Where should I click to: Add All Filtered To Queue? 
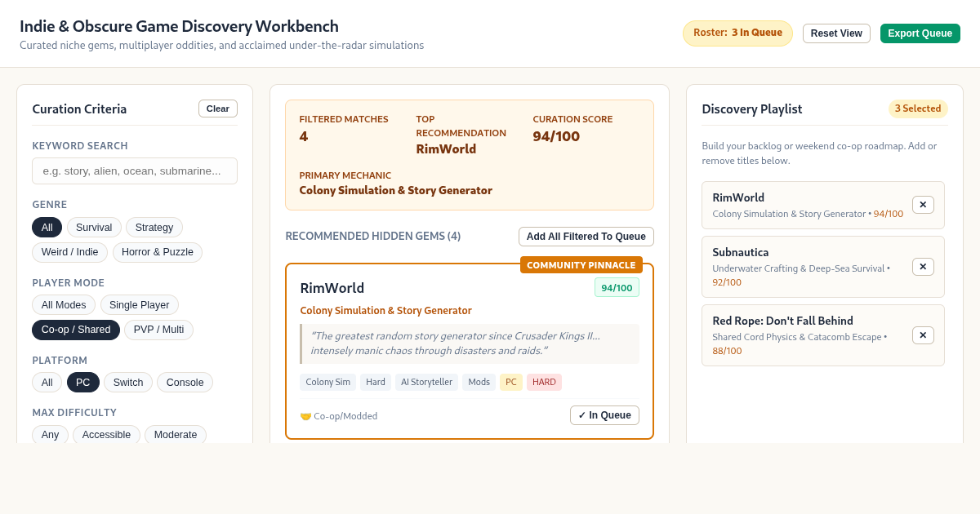pyautogui.click(x=586, y=237)
